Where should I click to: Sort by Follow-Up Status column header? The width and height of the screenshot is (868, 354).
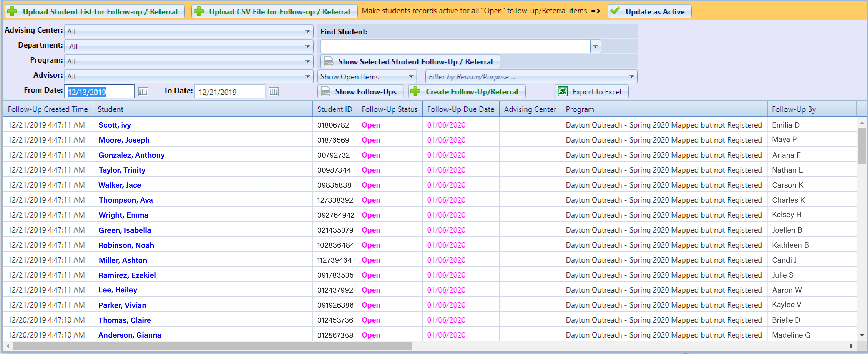click(390, 109)
